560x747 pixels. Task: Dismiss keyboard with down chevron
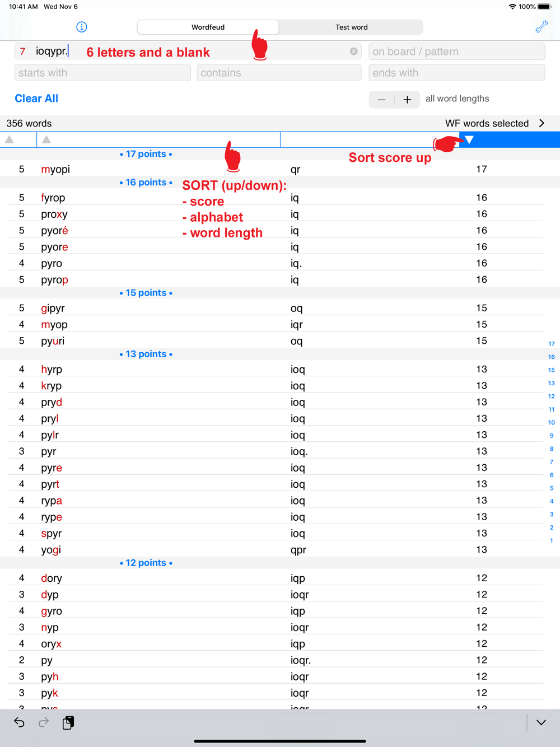pos(541,722)
